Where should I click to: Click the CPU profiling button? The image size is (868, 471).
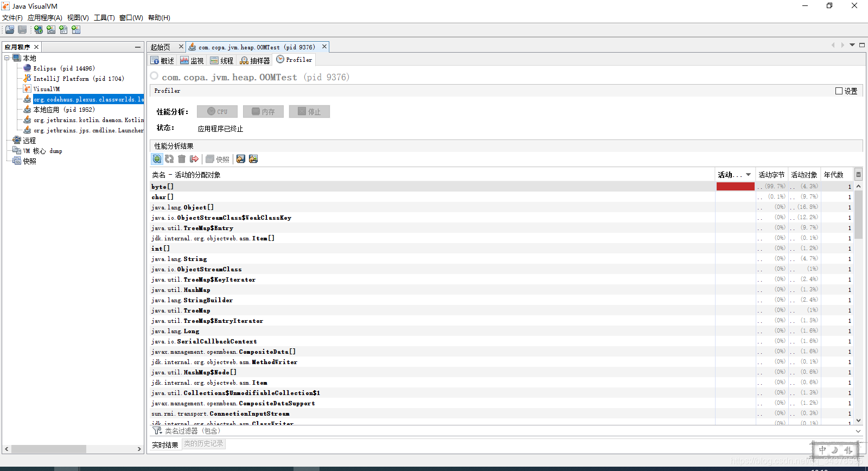[217, 112]
